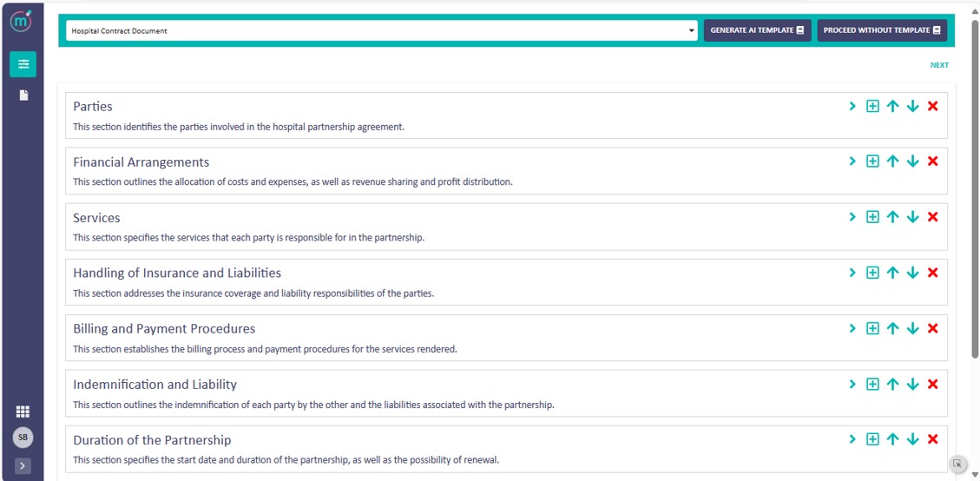The image size is (980, 481).
Task: Add section after Billing and Payment Procedures
Action: [x=872, y=328]
